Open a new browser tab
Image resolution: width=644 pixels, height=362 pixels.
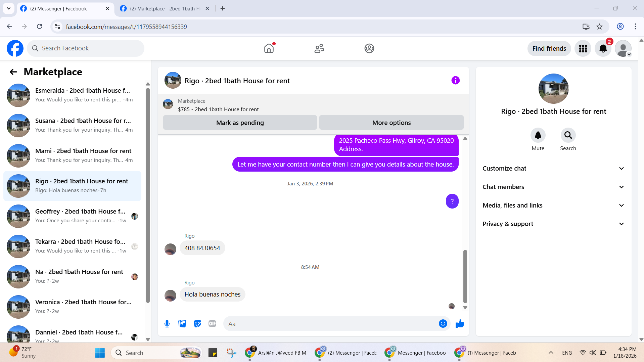pos(223,8)
